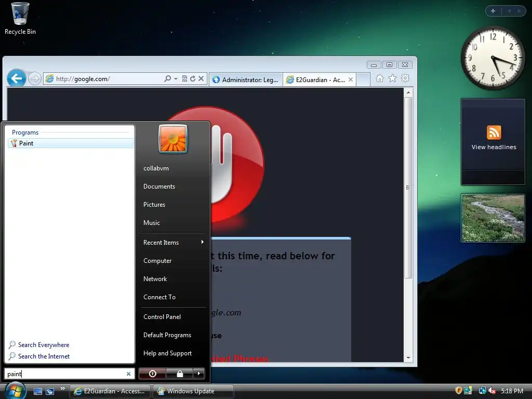Go to the Internet Explorer home page
Screen dimensions: 532x399
click(x=380, y=79)
